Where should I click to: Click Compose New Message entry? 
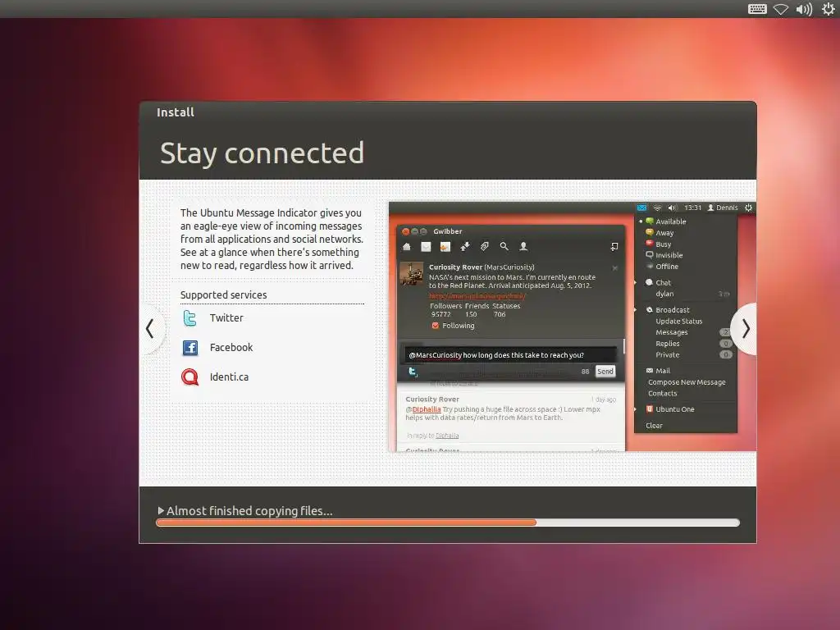(x=687, y=382)
